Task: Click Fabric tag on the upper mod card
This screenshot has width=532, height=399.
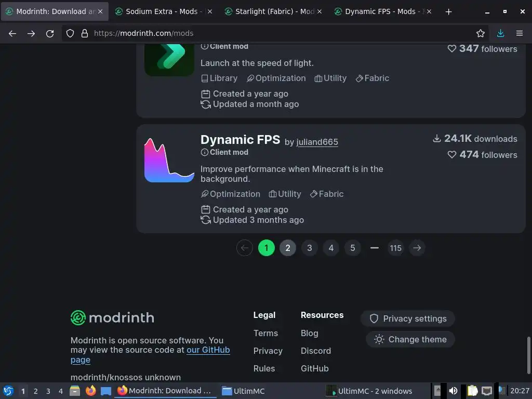Action: coord(372,78)
